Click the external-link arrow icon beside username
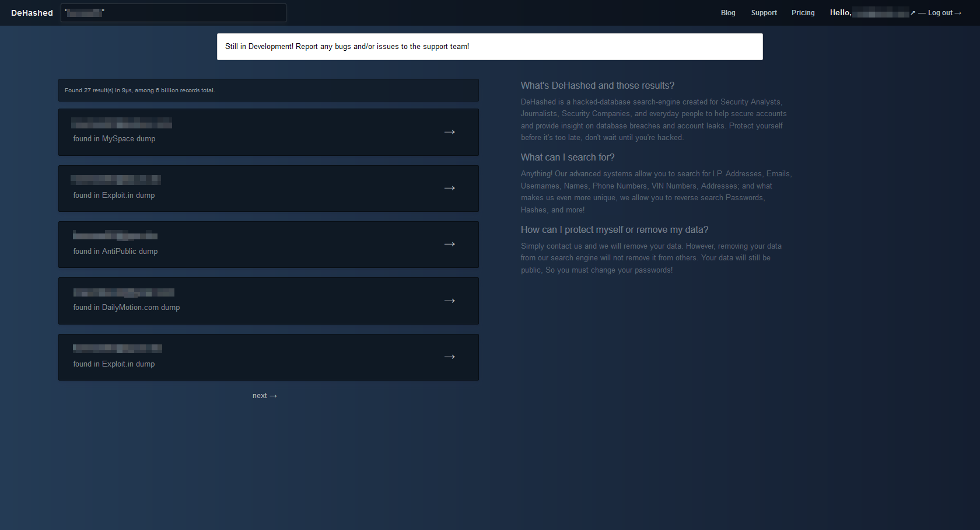980x530 pixels. [x=913, y=13]
